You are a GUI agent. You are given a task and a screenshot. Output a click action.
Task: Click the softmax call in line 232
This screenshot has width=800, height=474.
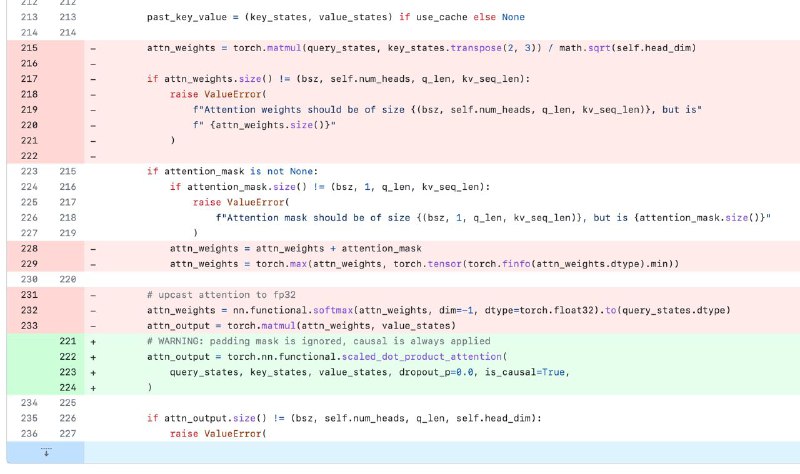pos(333,310)
